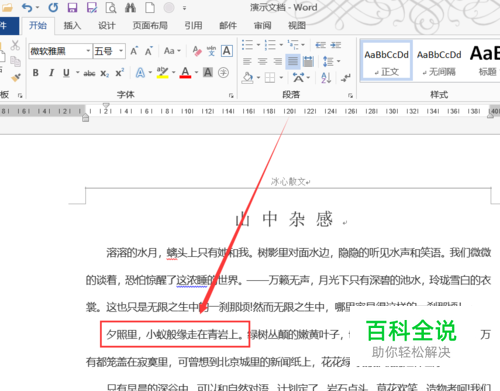Save the document with the floppy icon
500x391 pixels.
[x=72, y=7]
